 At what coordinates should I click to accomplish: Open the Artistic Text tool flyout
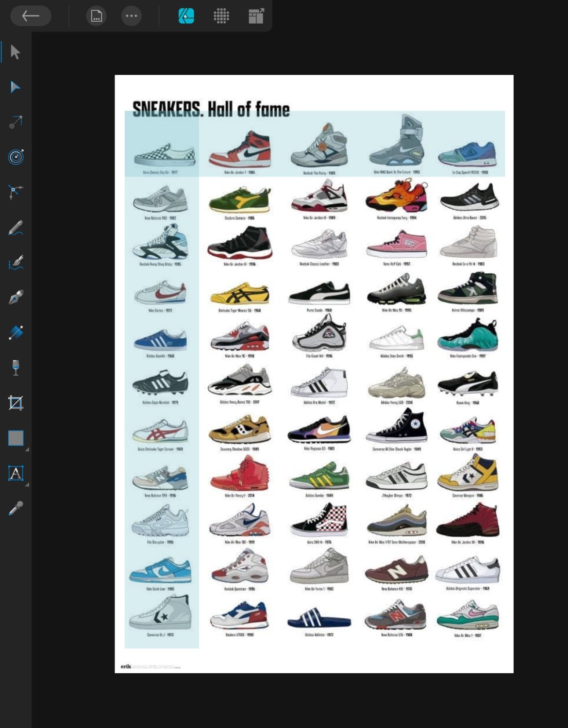click(x=16, y=473)
